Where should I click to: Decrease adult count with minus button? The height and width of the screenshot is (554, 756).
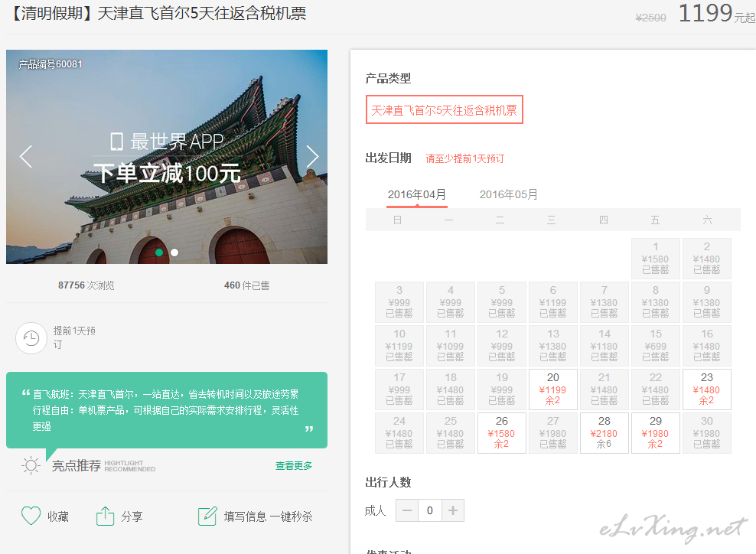pyautogui.click(x=407, y=510)
